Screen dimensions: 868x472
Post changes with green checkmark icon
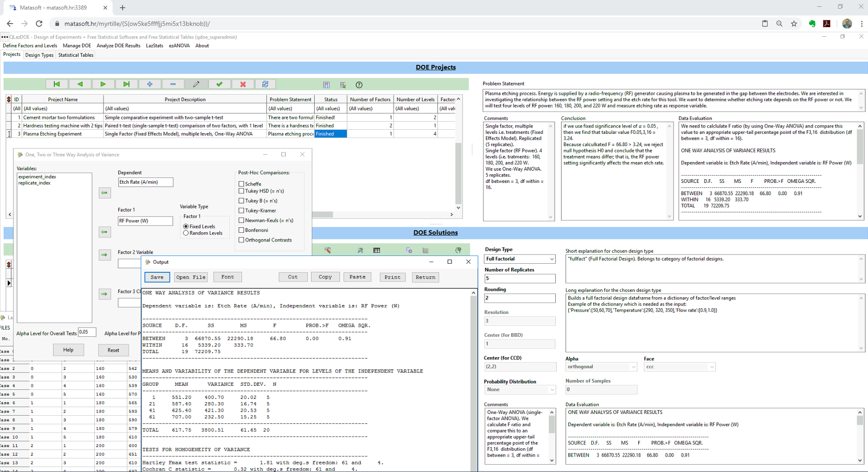click(x=219, y=84)
